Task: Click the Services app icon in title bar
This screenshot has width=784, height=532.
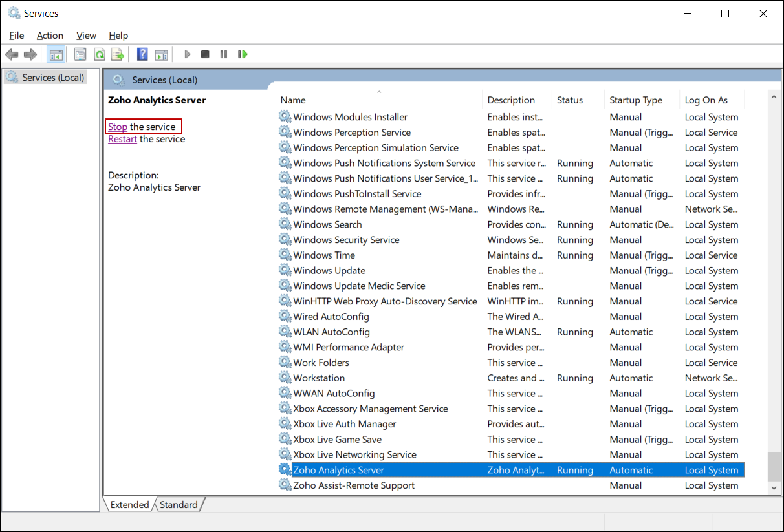Action: pos(13,13)
